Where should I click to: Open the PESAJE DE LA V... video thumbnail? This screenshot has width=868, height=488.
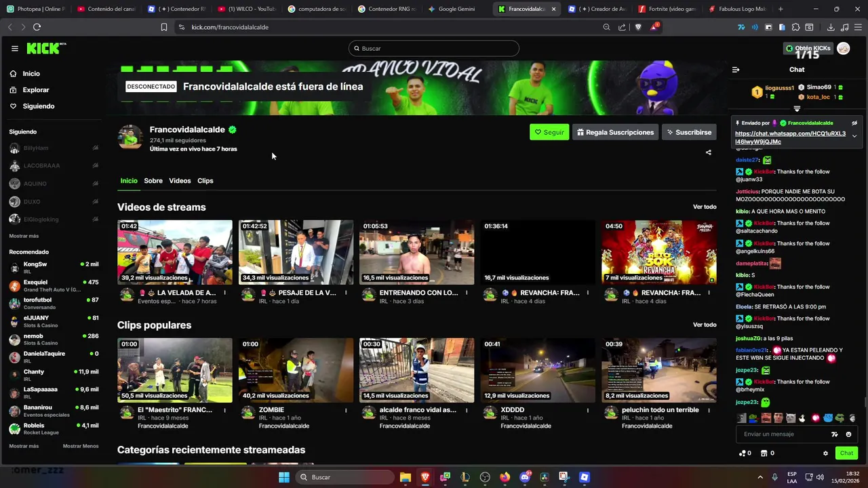coord(296,252)
